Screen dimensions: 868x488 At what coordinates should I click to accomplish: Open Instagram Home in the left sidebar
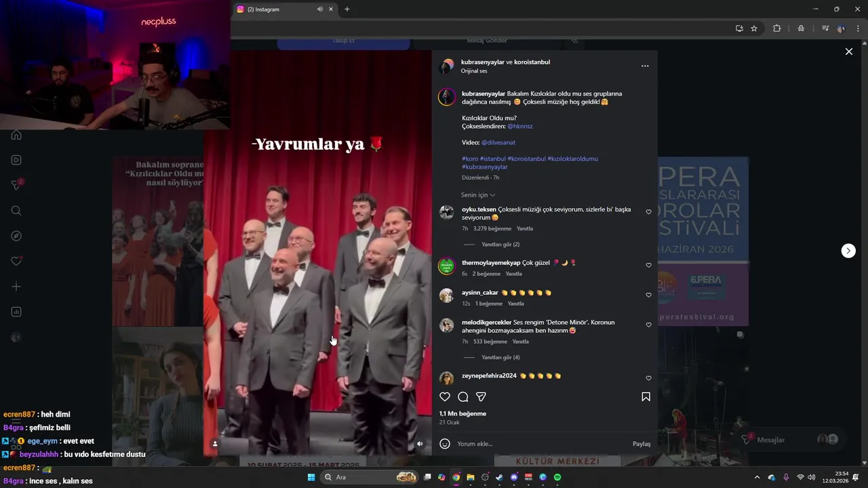pyautogui.click(x=16, y=135)
